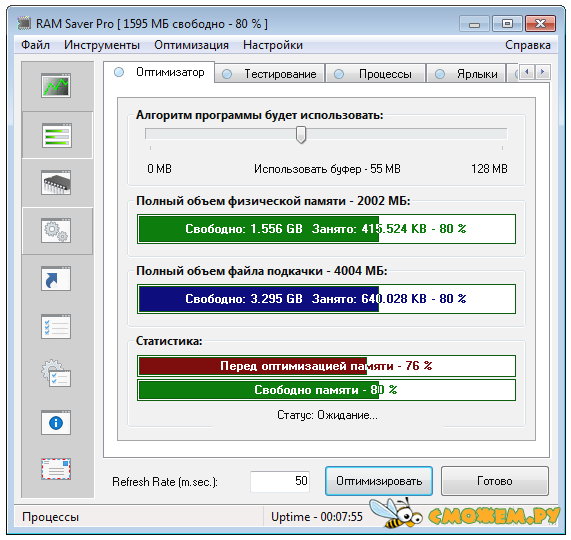The height and width of the screenshot is (540, 571).
Task: Open the memory graph monitor sidebar icon
Action: [56, 86]
